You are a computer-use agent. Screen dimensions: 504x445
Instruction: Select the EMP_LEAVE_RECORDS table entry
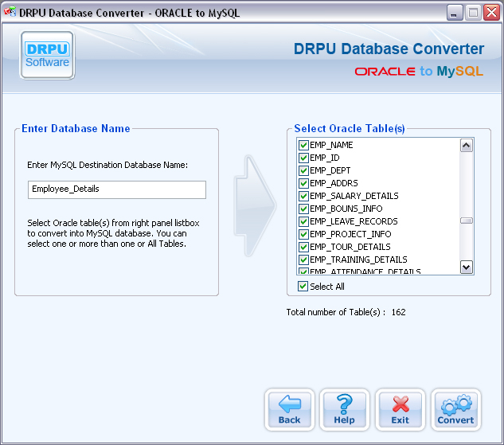click(x=354, y=221)
